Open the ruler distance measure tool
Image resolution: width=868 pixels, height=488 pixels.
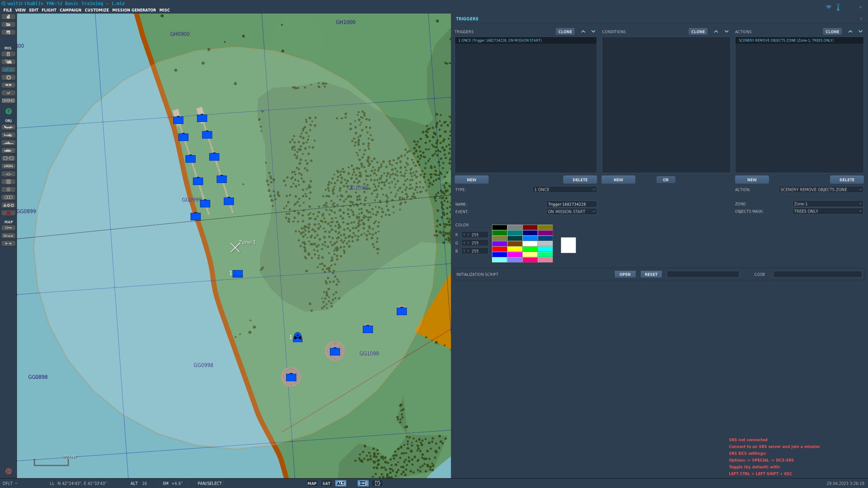click(x=8, y=243)
